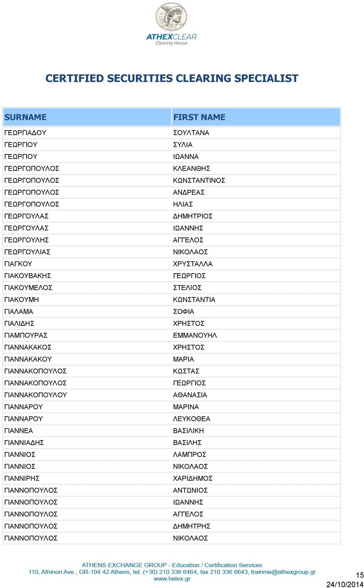Screen dimensions: 364x588
Task: Select surname ΓΙΑΝΝΙΡΗΣ
Action: [22, 478]
